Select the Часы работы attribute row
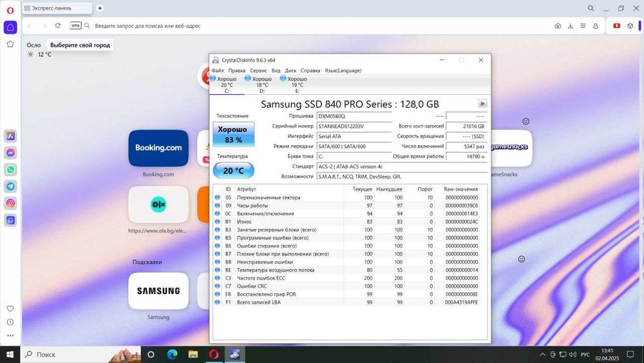The width and height of the screenshot is (644, 363). coord(347,206)
